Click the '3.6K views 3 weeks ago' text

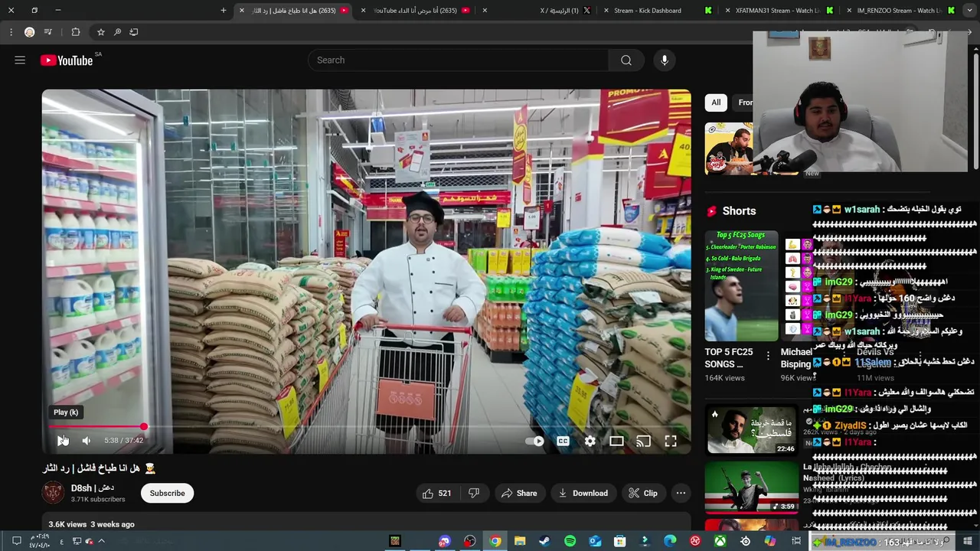91,525
